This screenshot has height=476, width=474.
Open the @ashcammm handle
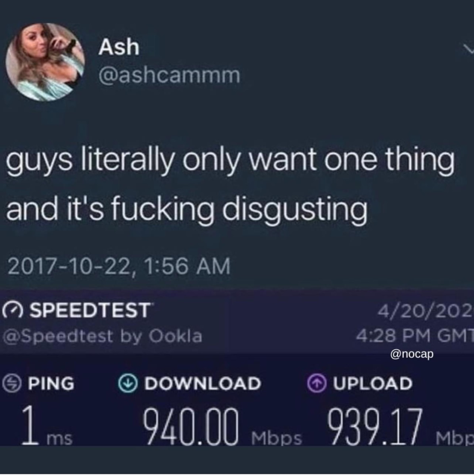(169, 75)
